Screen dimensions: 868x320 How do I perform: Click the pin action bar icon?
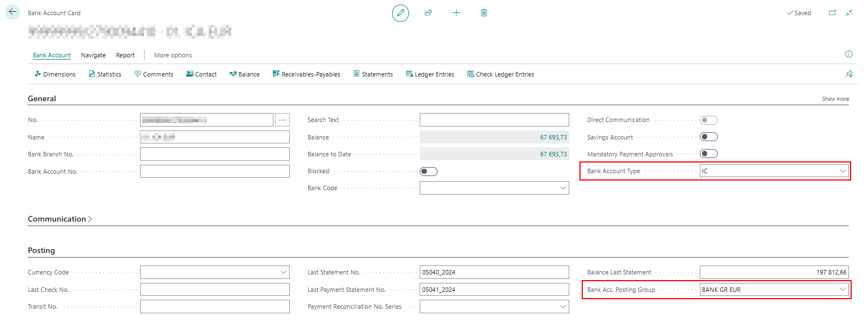(x=848, y=74)
